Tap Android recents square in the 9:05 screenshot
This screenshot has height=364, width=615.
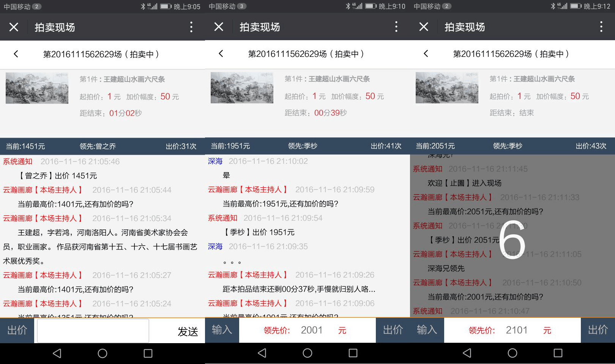pyautogui.click(x=148, y=353)
